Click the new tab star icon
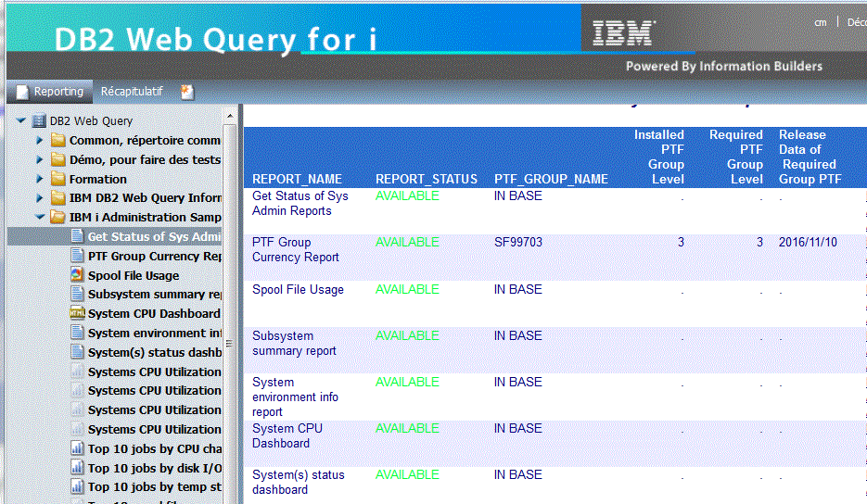Image resolution: width=867 pixels, height=504 pixels. [x=187, y=93]
